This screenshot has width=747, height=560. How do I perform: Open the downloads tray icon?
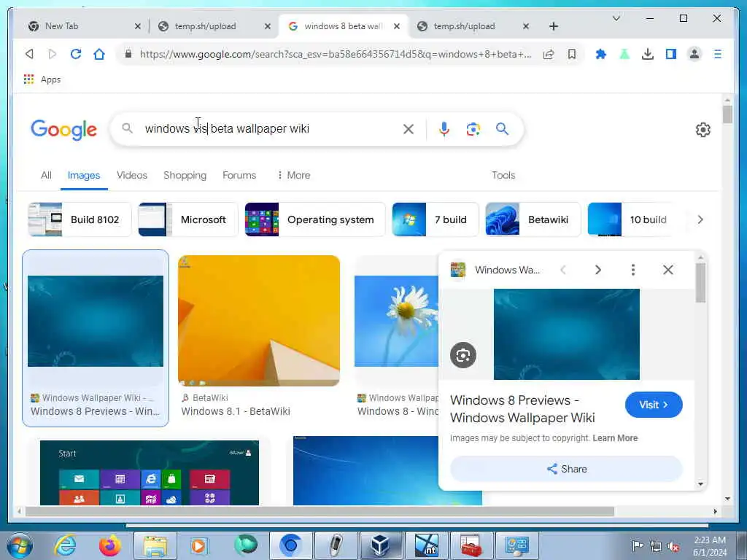[x=648, y=54]
